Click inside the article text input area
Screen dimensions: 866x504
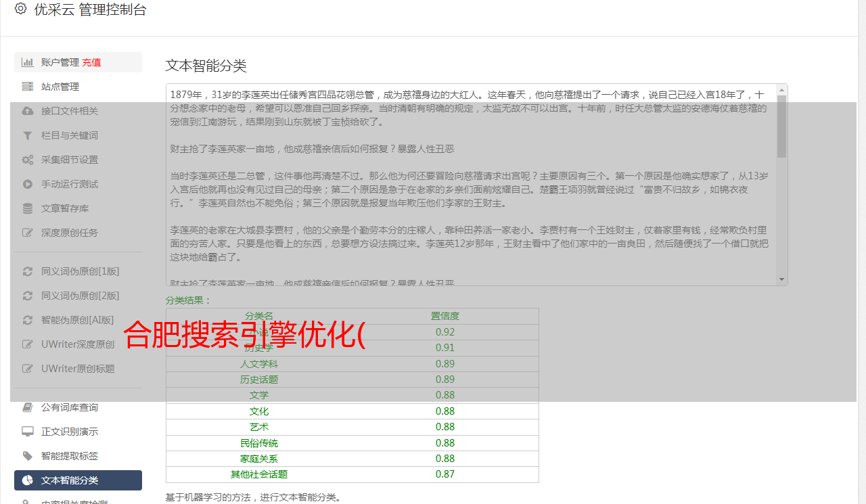point(467,183)
